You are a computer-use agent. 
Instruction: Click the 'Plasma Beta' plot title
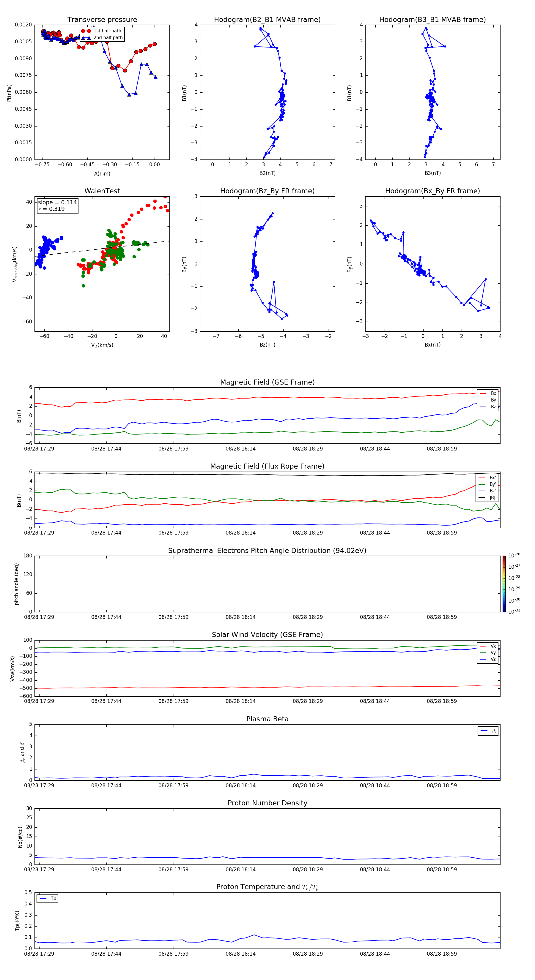(x=267, y=719)
